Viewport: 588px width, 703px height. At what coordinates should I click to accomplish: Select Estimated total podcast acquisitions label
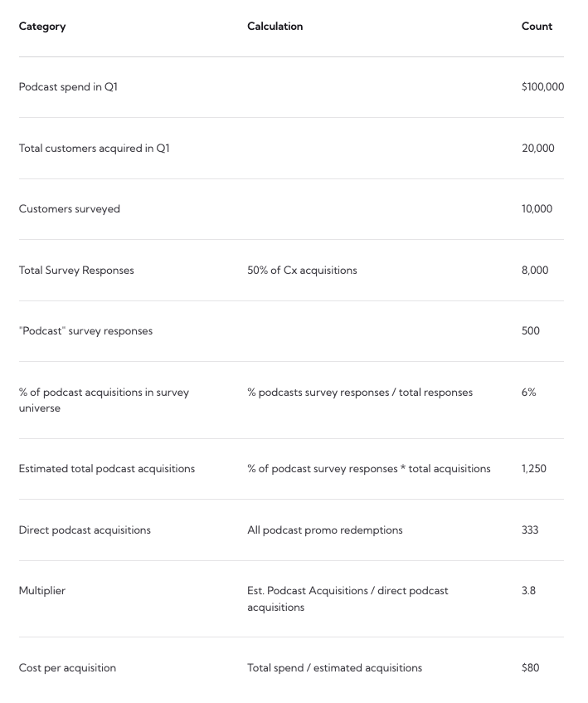(107, 469)
